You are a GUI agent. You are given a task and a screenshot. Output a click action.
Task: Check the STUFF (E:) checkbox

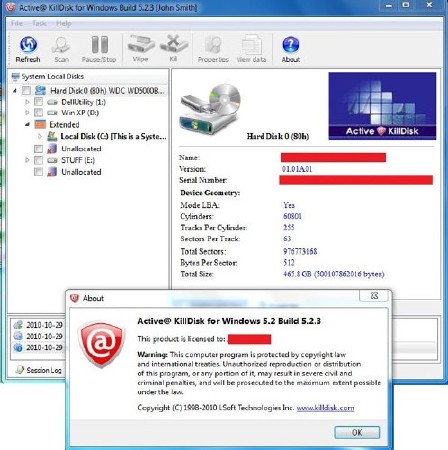38,160
